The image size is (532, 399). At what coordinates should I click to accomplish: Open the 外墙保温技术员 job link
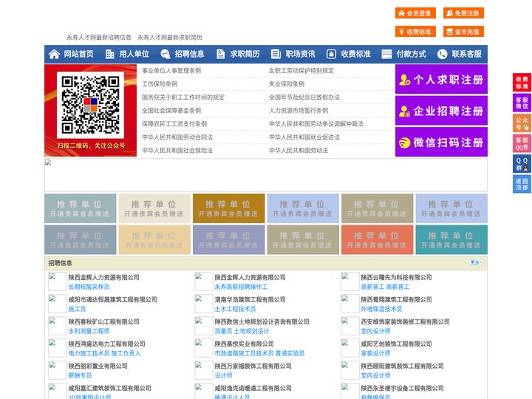tap(381, 309)
